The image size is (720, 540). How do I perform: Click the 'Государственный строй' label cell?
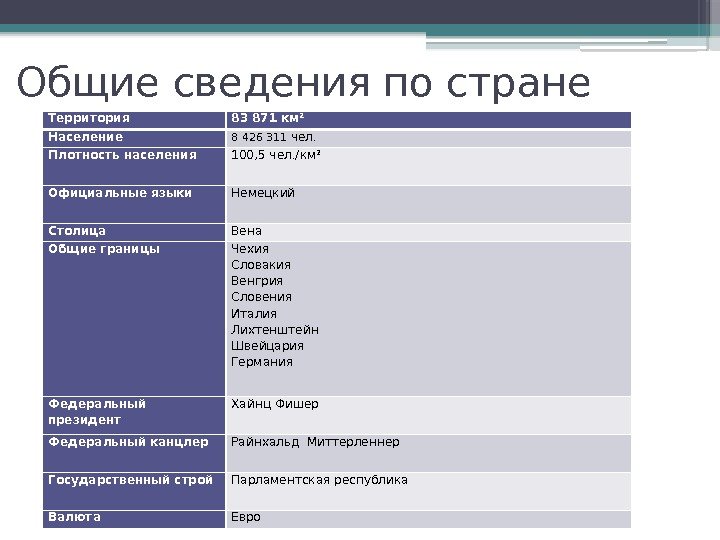[134, 491]
